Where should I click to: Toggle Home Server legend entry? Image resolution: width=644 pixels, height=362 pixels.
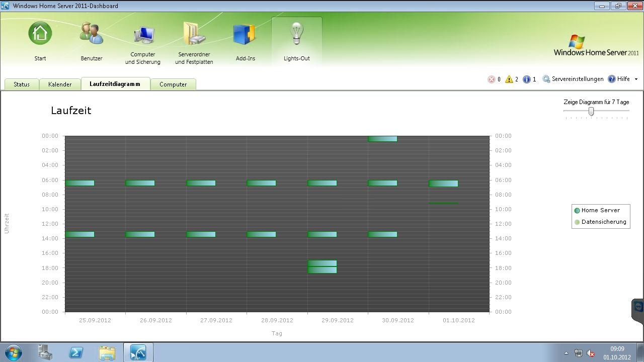pyautogui.click(x=597, y=210)
